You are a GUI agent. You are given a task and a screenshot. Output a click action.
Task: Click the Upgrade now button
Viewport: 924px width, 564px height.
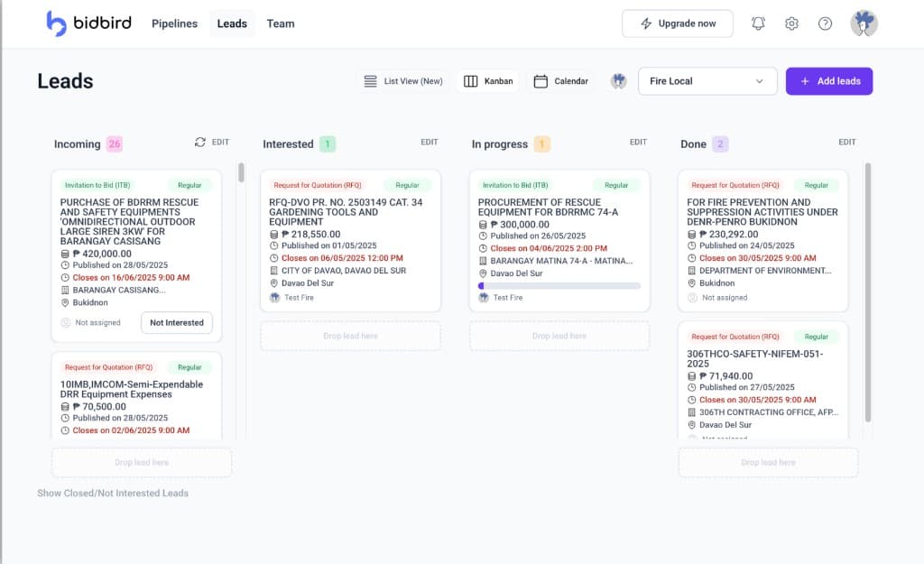[678, 23]
